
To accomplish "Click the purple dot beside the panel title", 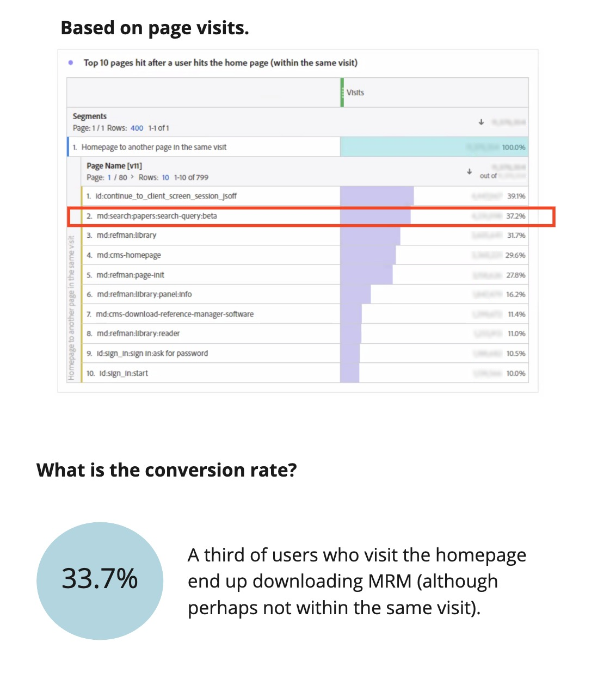I will [x=71, y=63].
